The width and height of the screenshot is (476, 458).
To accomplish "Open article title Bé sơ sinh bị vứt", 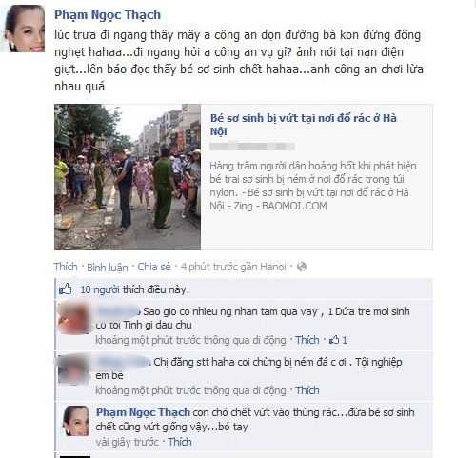I will coord(304,125).
